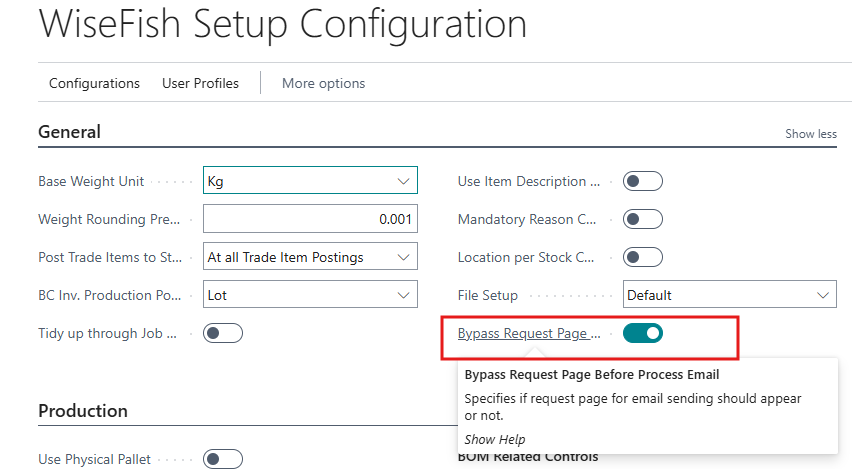This screenshot has width=852, height=469.
Task: Open the User Profiles menu
Action: (200, 83)
